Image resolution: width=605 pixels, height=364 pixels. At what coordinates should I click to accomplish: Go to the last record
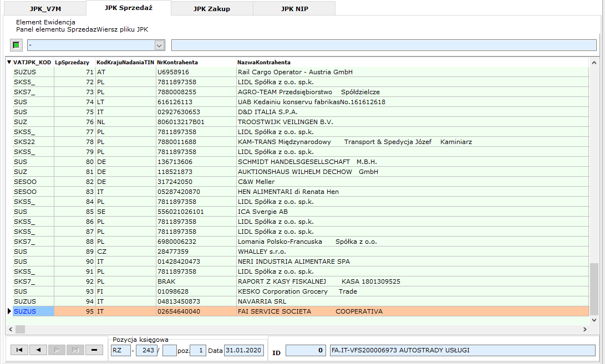point(75,350)
